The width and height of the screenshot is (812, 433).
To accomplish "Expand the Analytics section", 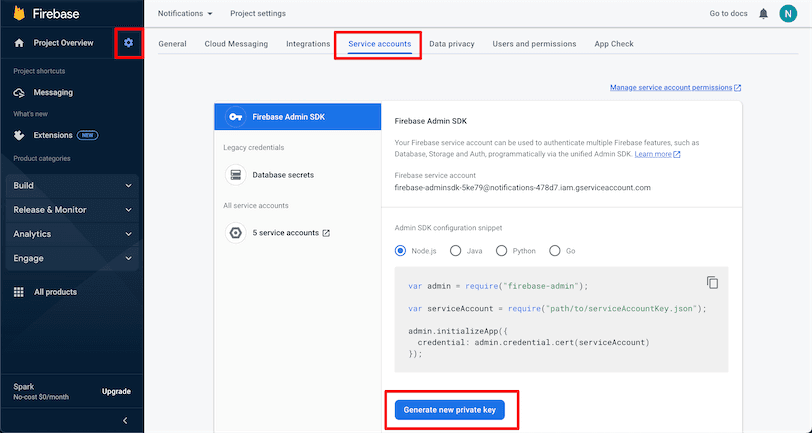I will (72, 234).
